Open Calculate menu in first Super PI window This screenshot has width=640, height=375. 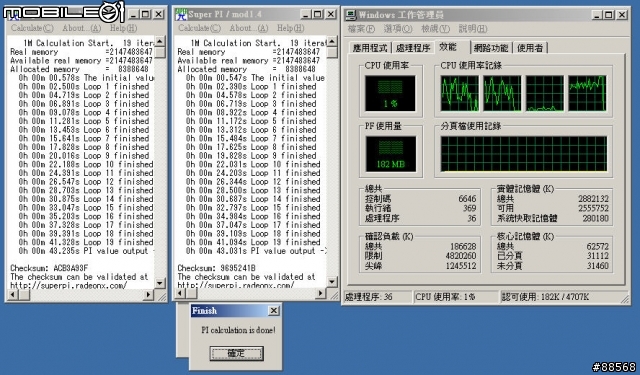(32, 28)
